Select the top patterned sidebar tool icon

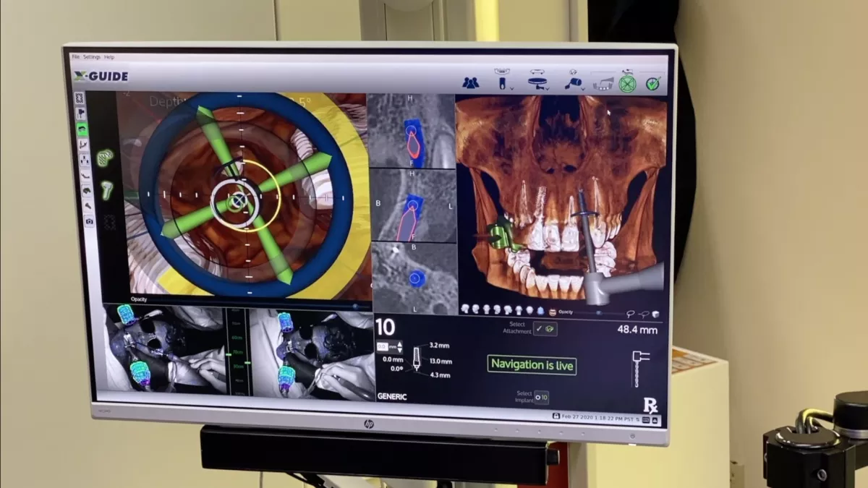(x=80, y=98)
